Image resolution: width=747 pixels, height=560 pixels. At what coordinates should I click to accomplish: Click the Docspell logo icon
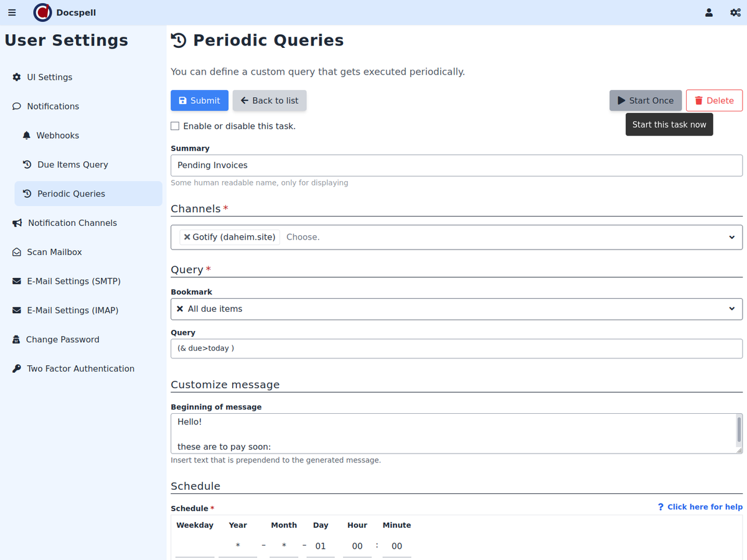click(x=42, y=12)
